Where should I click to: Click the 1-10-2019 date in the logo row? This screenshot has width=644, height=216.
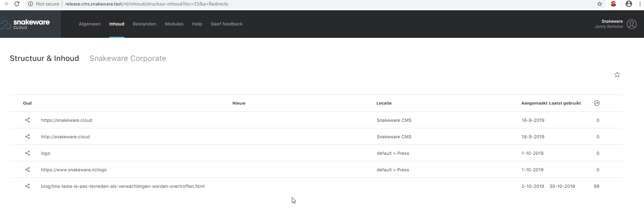[x=533, y=153]
